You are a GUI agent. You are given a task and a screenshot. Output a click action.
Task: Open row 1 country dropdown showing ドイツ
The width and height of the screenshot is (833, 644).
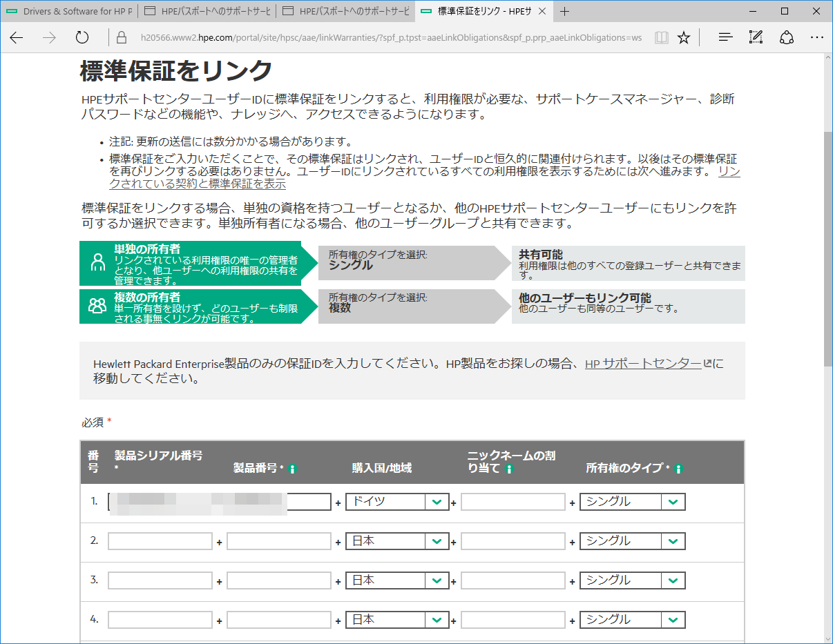point(397,502)
